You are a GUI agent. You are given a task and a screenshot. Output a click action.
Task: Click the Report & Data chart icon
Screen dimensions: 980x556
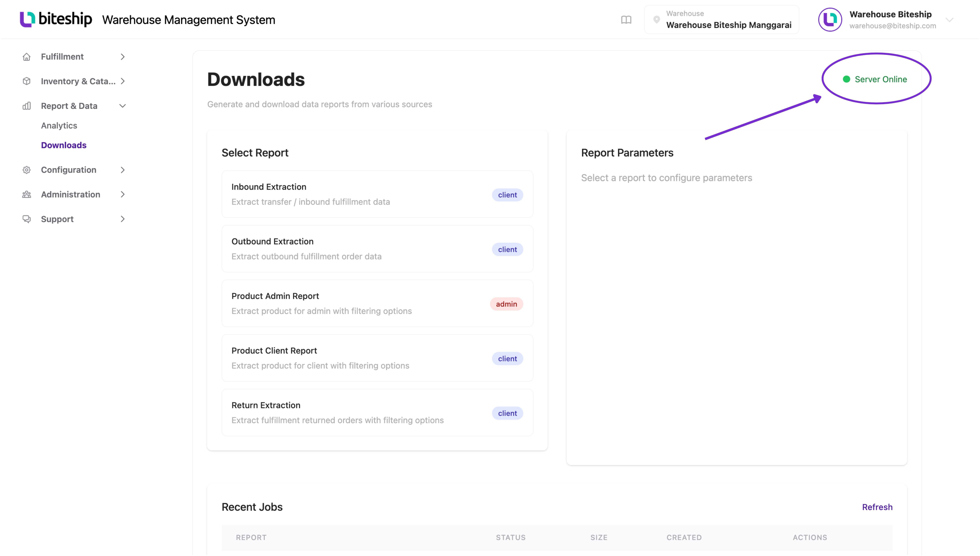pos(26,106)
